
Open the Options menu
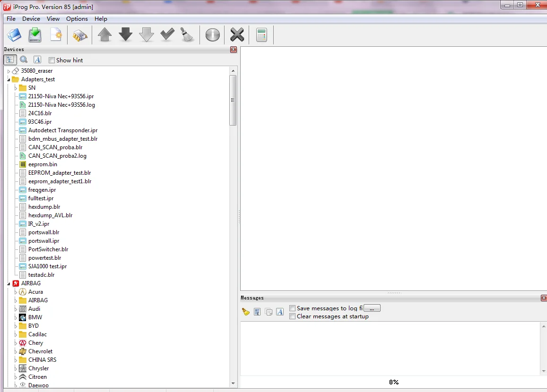coord(77,19)
